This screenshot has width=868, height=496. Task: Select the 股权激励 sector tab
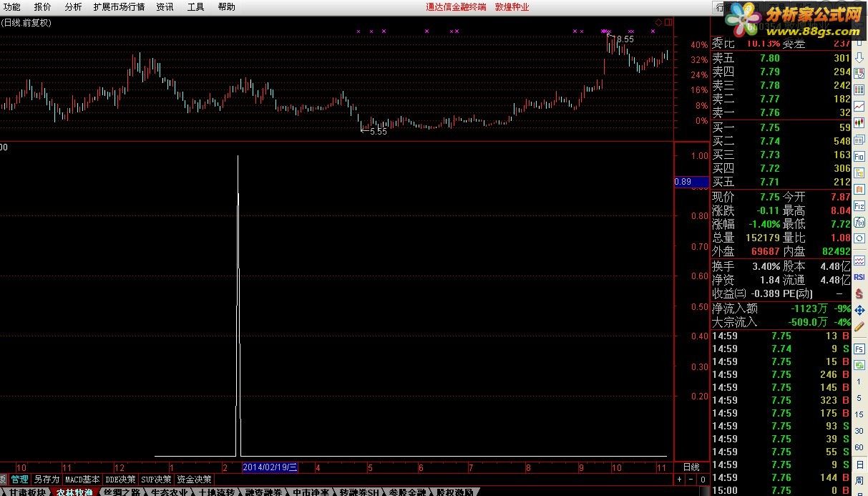point(456,492)
